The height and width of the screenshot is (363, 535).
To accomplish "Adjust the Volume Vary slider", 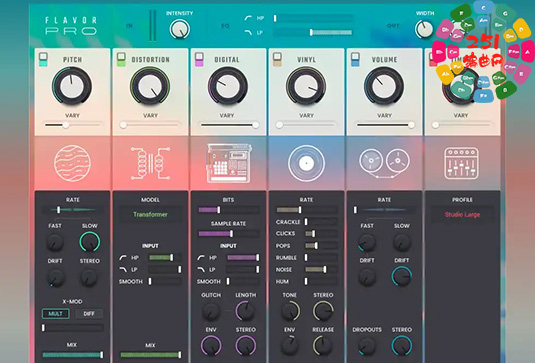I will (384, 125).
